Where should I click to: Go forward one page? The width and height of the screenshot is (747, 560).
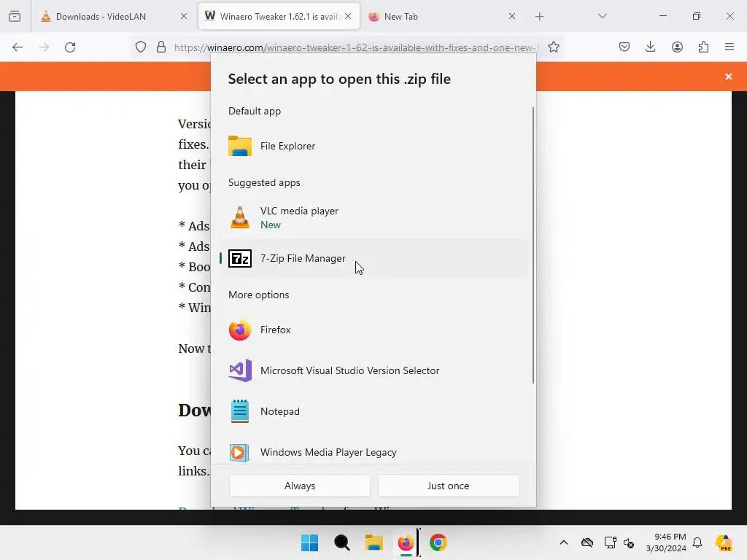coord(44,47)
